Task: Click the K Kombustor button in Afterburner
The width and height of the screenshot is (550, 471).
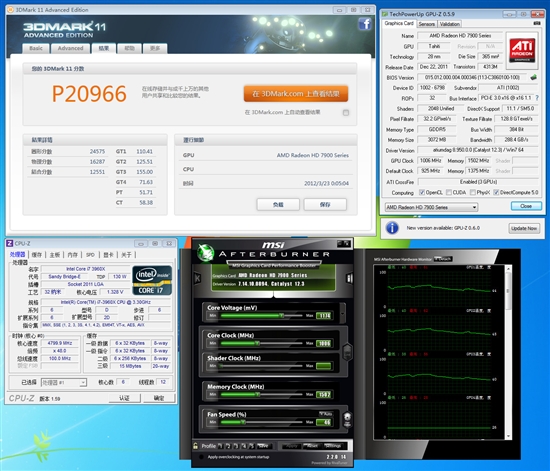Action: tap(197, 278)
